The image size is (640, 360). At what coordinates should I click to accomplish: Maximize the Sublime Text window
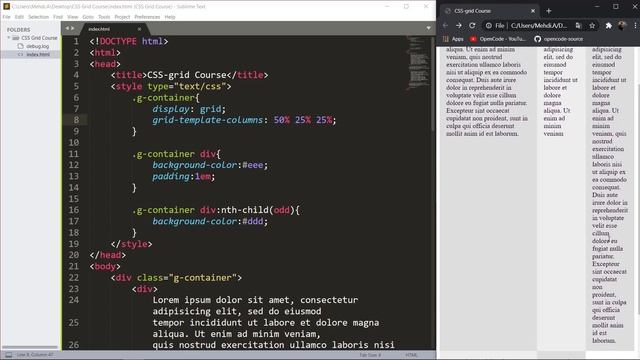pyautogui.click(x=406, y=6)
